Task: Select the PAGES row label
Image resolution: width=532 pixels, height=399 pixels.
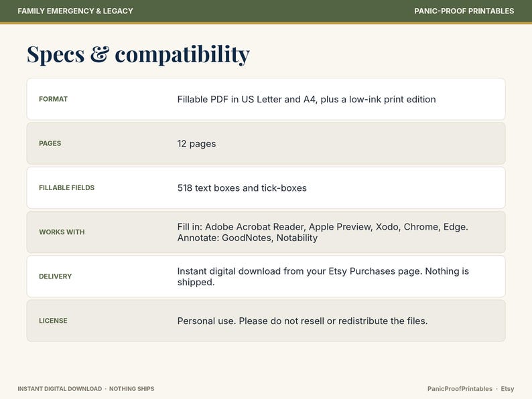Action: [50, 143]
